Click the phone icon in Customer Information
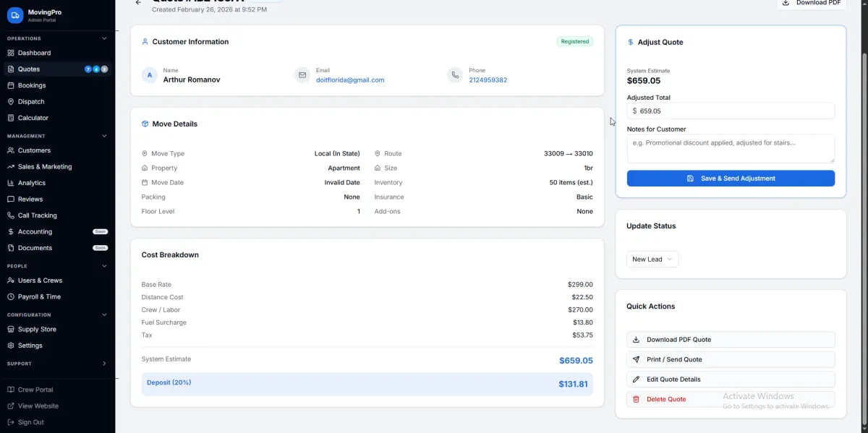This screenshot has width=868, height=433. [454, 75]
